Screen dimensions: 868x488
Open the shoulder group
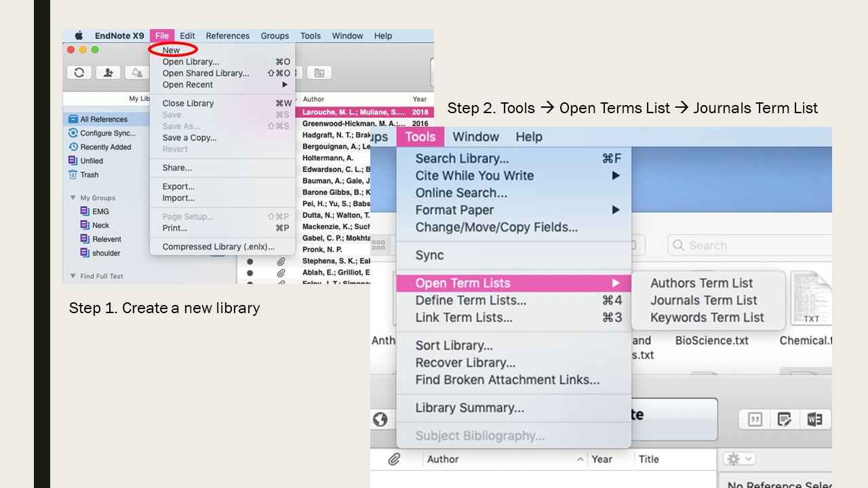pos(106,253)
